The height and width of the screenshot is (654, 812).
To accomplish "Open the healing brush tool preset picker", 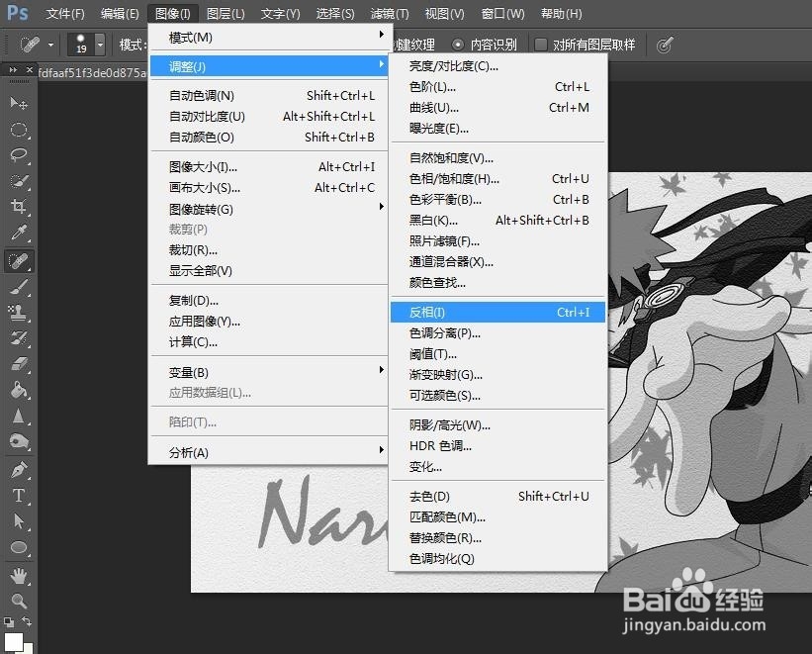I will click(x=50, y=46).
